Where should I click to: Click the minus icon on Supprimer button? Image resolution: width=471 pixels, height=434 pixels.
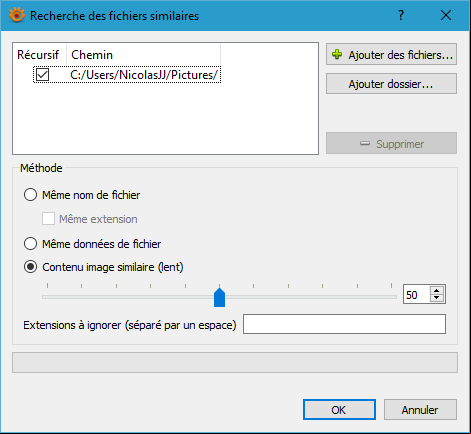[x=365, y=144]
